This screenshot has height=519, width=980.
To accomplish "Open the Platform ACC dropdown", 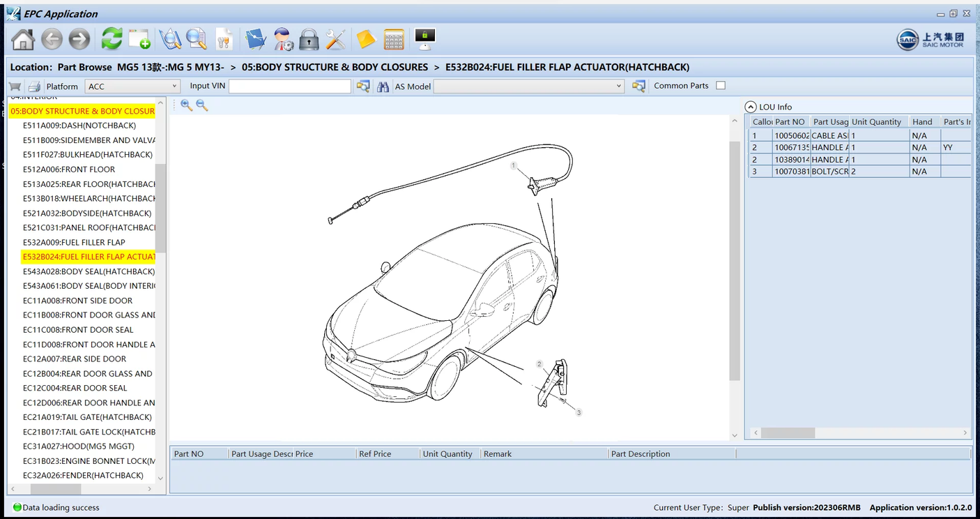I will coord(174,86).
